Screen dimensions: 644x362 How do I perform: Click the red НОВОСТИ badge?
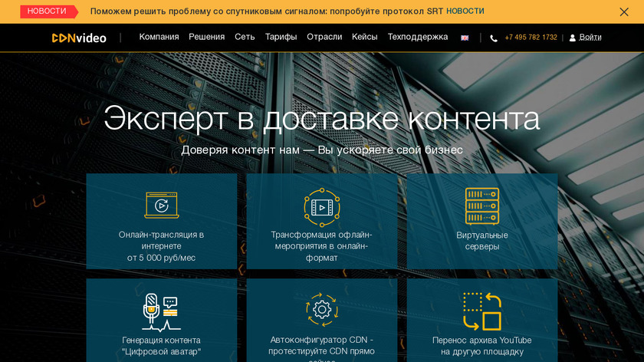[x=49, y=12]
